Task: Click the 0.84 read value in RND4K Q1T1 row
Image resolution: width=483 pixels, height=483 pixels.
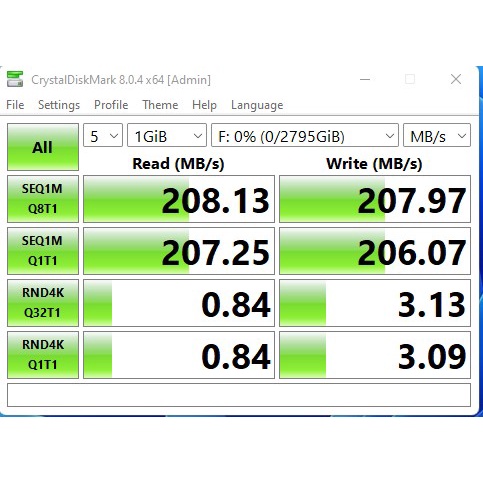Action: click(179, 355)
